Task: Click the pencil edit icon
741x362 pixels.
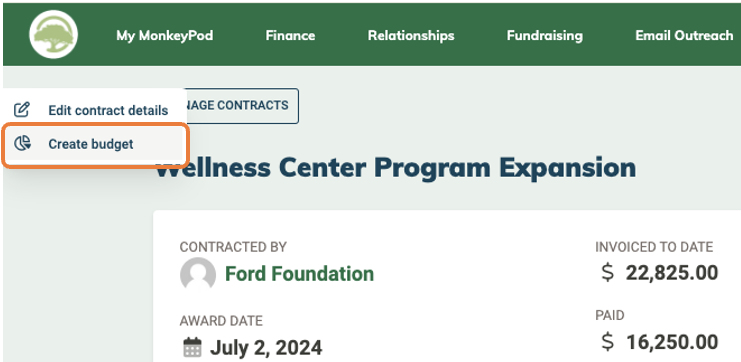Action: pyautogui.click(x=22, y=110)
